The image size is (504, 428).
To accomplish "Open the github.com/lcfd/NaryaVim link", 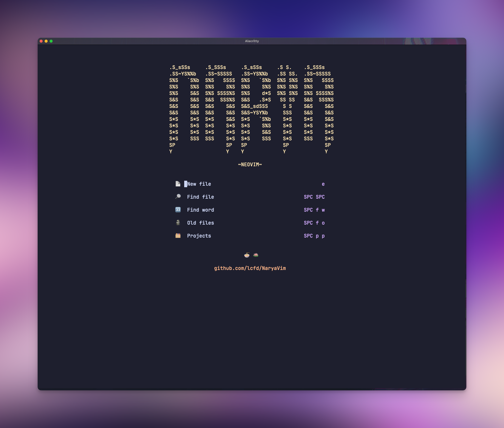I will pos(250,268).
